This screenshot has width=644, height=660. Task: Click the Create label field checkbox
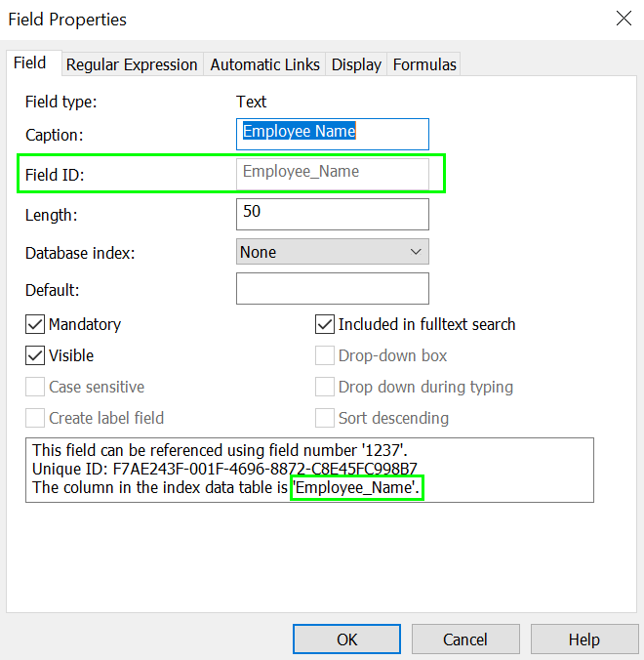point(35,418)
